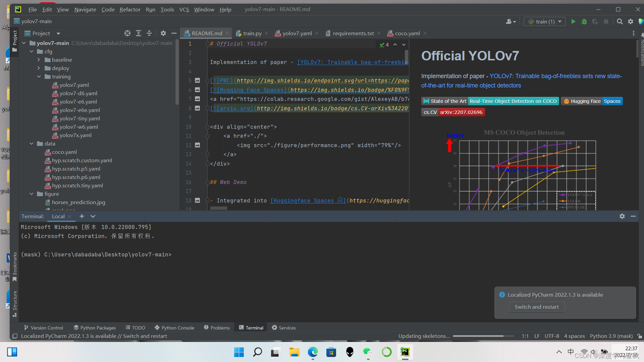Image resolution: width=644 pixels, height=362 pixels.
Task: Open terminal settings gear icon
Action: 622,216
